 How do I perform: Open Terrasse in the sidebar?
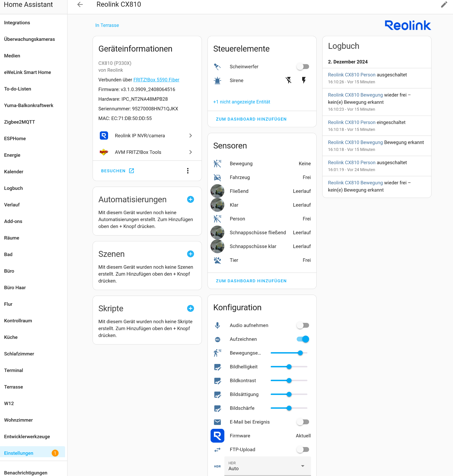tap(14, 387)
